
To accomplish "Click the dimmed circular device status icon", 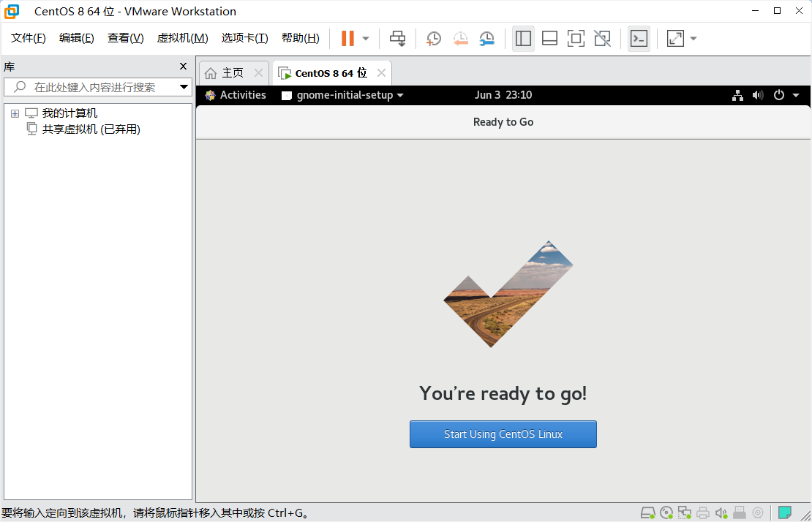I will (758, 512).
